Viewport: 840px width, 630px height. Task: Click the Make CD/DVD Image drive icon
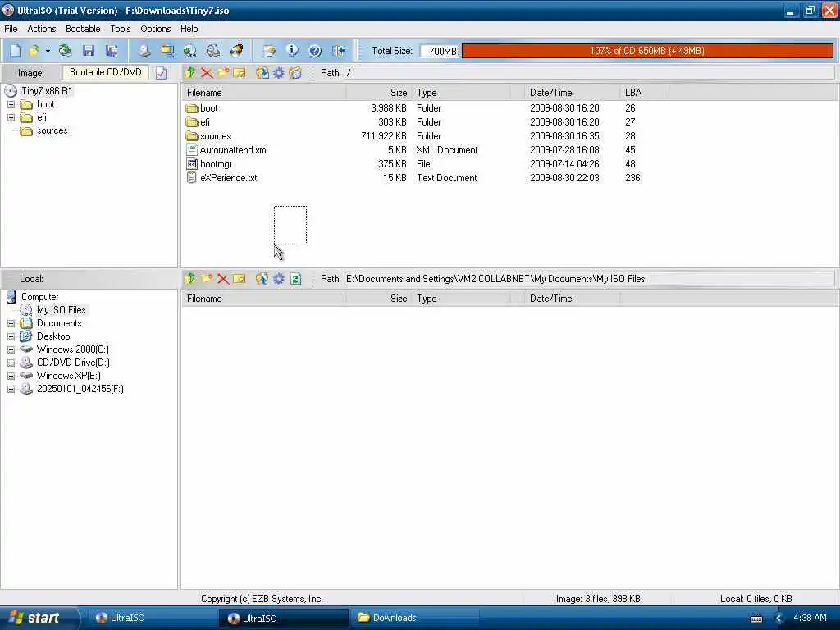point(144,51)
